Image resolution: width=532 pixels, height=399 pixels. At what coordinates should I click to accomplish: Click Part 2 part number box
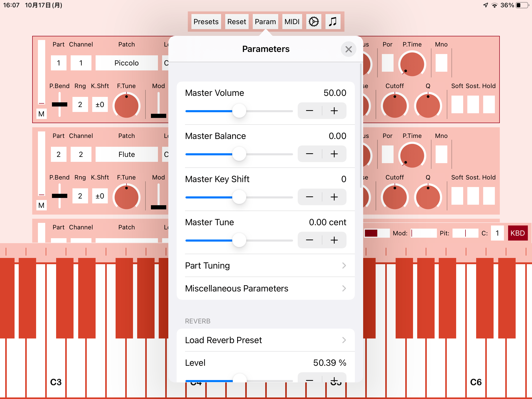coord(58,154)
